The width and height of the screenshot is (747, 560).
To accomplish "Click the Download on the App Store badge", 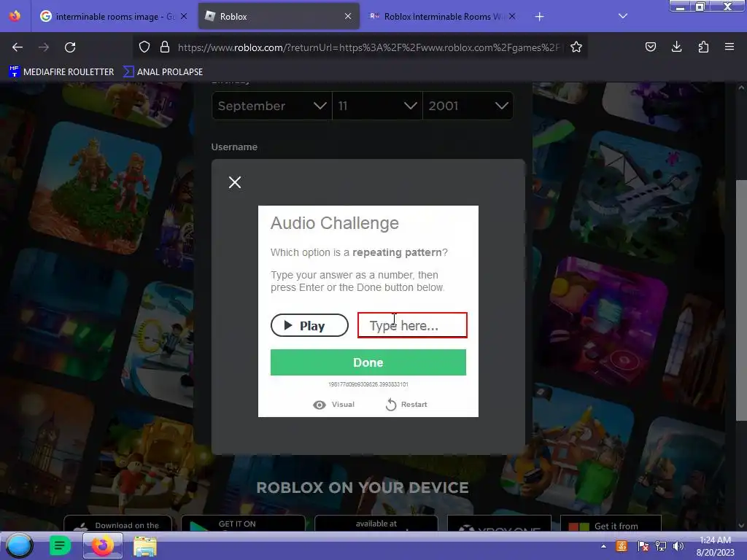I will (117, 524).
